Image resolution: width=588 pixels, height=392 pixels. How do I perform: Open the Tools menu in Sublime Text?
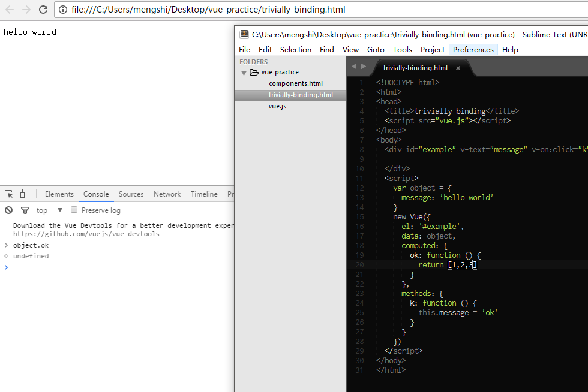(x=403, y=50)
